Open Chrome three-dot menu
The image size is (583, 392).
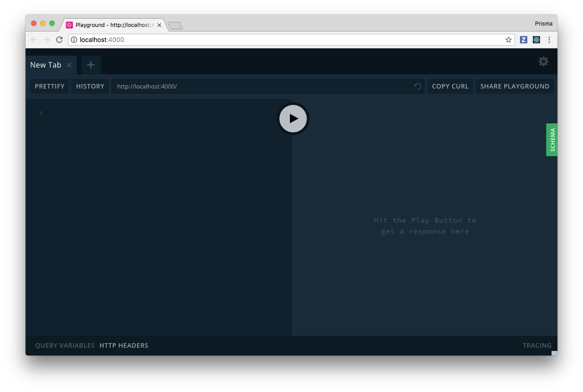click(549, 40)
